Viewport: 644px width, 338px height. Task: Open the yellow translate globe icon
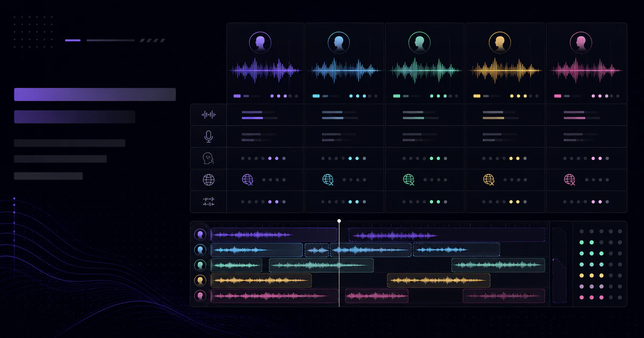tap(489, 180)
